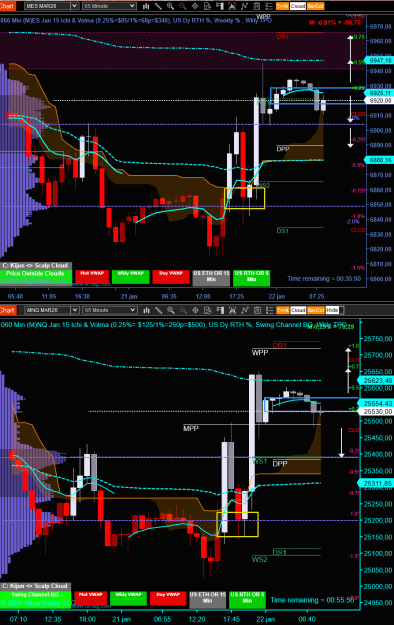Click zoom out magnifier in MES chart toolbar

(x=183, y=6)
